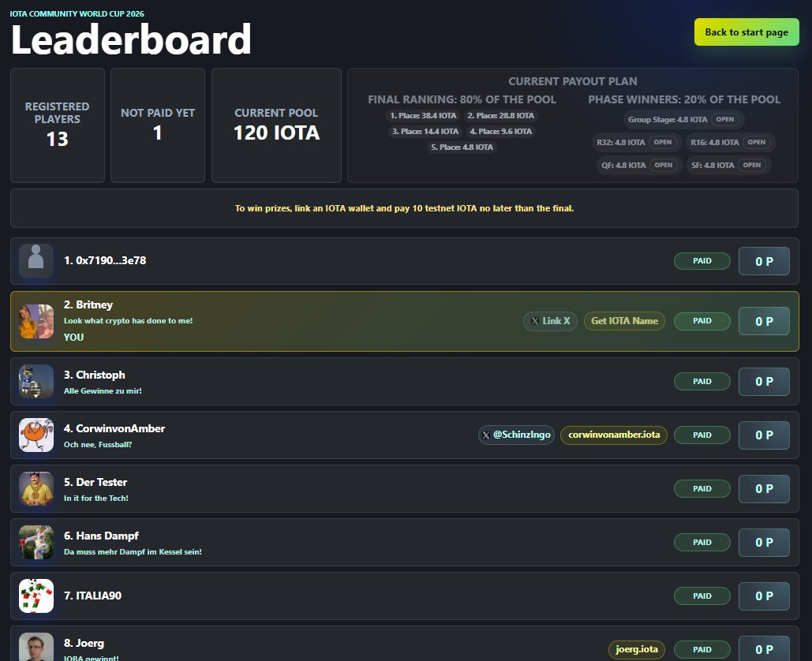Click the default avatar of player 0x7190...3e78
Image resolution: width=812 pixels, height=661 pixels.
click(x=36, y=261)
